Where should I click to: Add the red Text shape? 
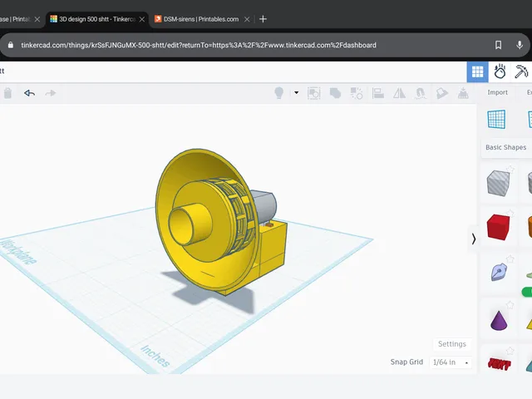click(499, 364)
